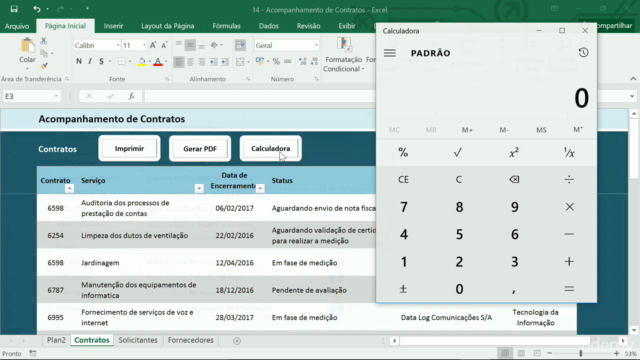This screenshot has height=360, width=640.
Task: Open Layout da Página tab
Action: pos(168,26)
